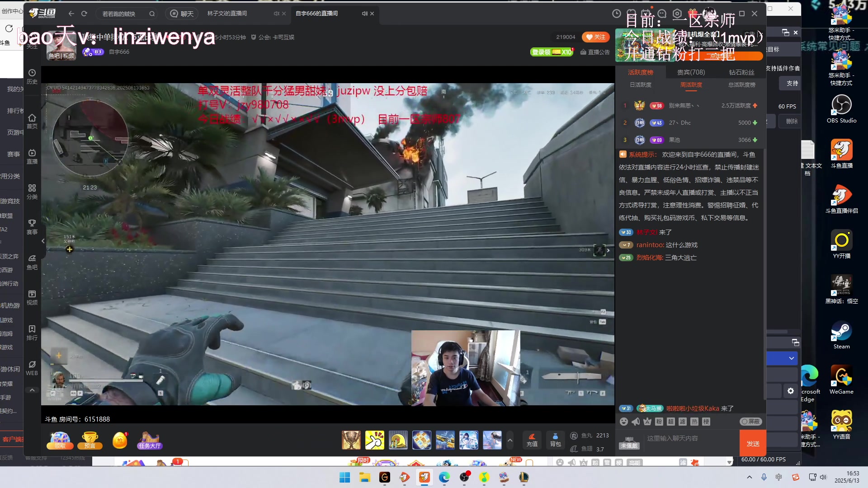Image resolution: width=868 pixels, height=488 pixels.
Task: Open Steam desktop shortcut
Action: (x=841, y=335)
